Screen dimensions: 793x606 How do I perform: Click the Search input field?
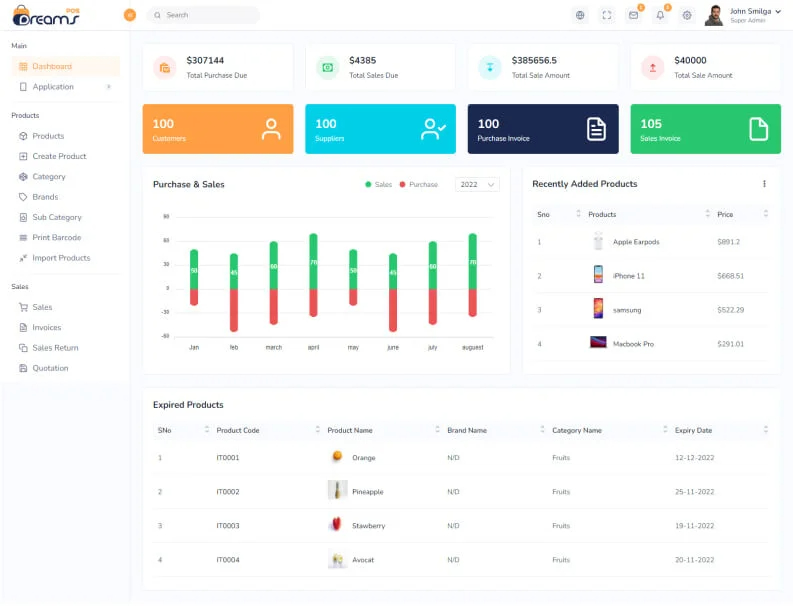click(203, 15)
